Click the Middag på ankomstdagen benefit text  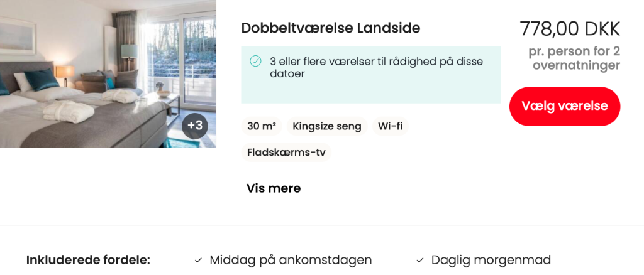(x=291, y=260)
